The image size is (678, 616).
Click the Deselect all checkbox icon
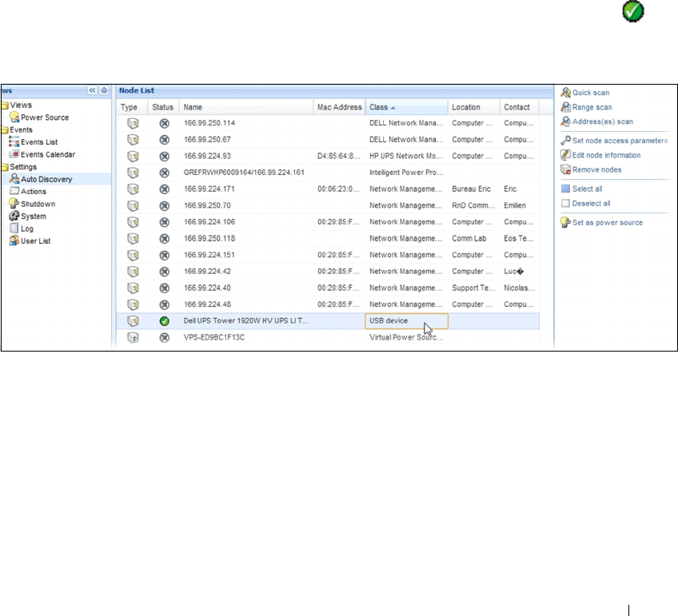point(565,204)
